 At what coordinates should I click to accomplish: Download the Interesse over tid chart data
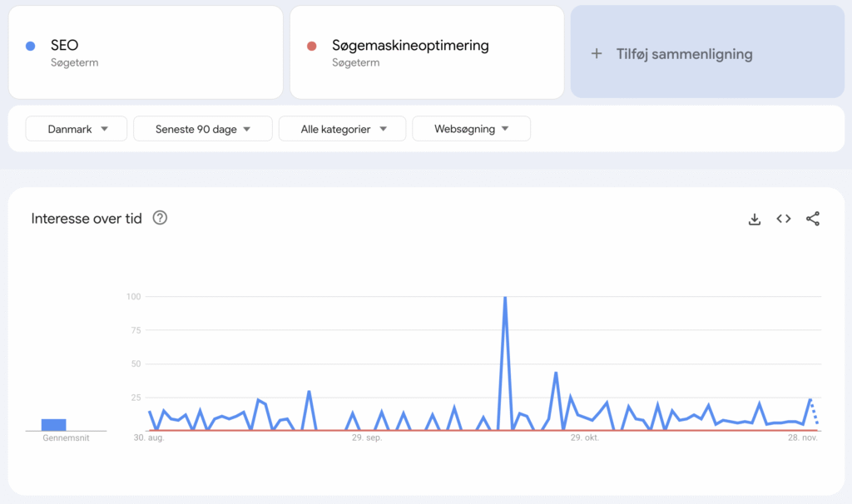coord(754,219)
